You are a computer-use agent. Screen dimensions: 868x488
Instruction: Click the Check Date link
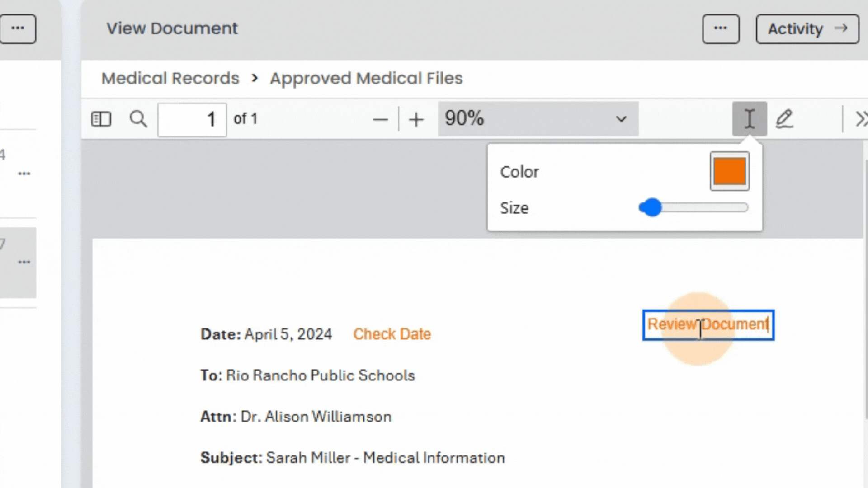[x=392, y=334]
